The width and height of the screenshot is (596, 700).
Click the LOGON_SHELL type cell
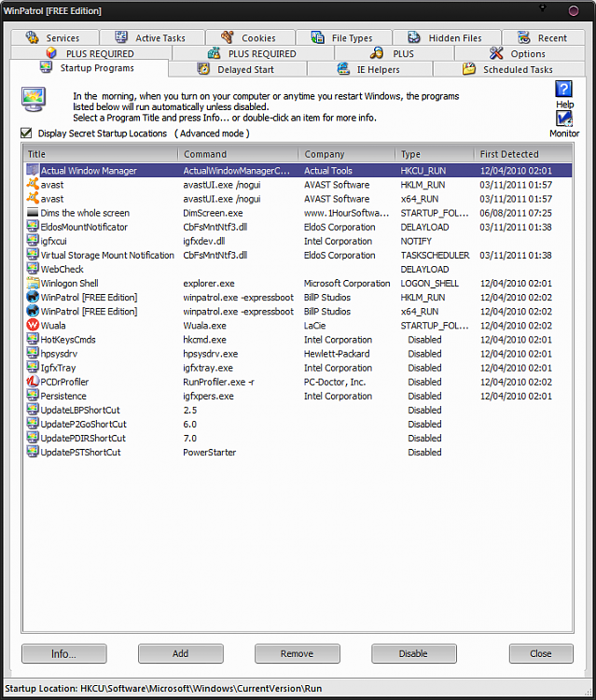pyautogui.click(x=429, y=283)
